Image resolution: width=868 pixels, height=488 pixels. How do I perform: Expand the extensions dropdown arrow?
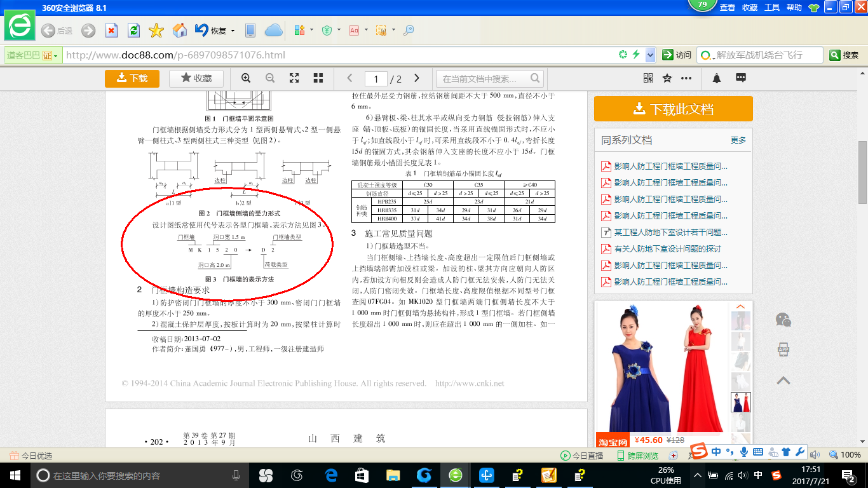click(311, 30)
